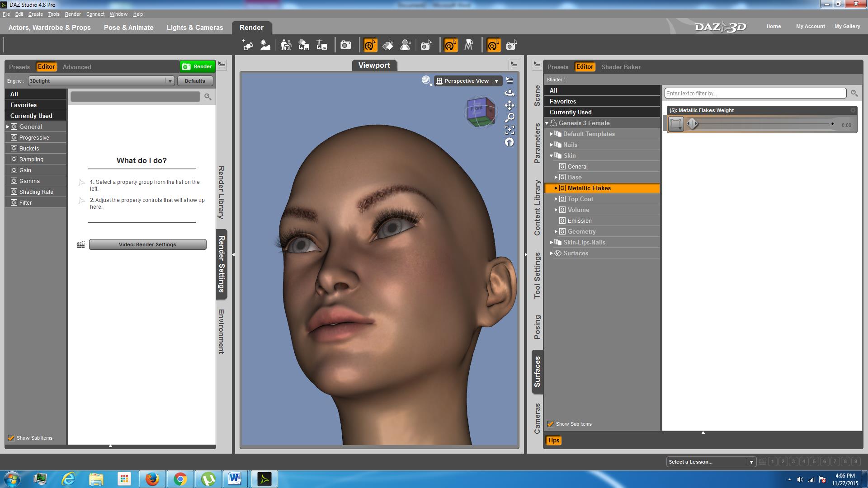The image size is (868, 488).
Task: Click the Render camera icon in toolbar
Action: coord(346,45)
